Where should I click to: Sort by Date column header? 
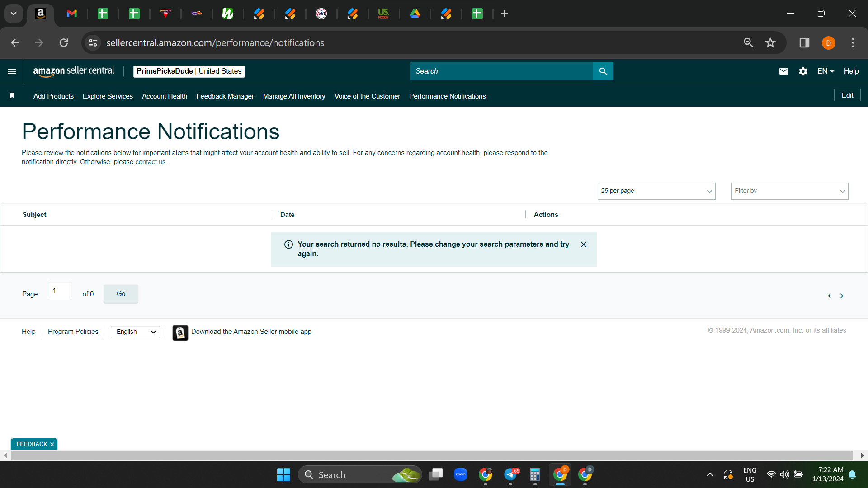tap(287, 215)
